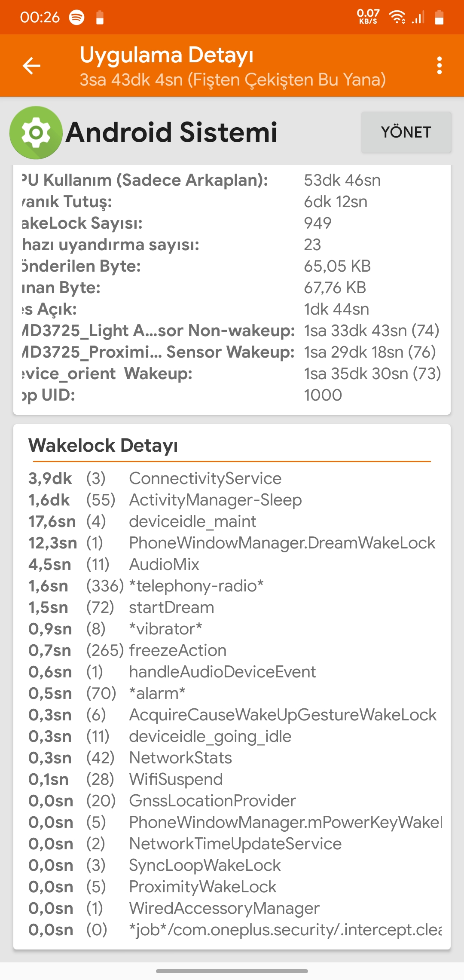Tap the cellular signal bars icon
The height and width of the screenshot is (980, 464).
point(418,17)
